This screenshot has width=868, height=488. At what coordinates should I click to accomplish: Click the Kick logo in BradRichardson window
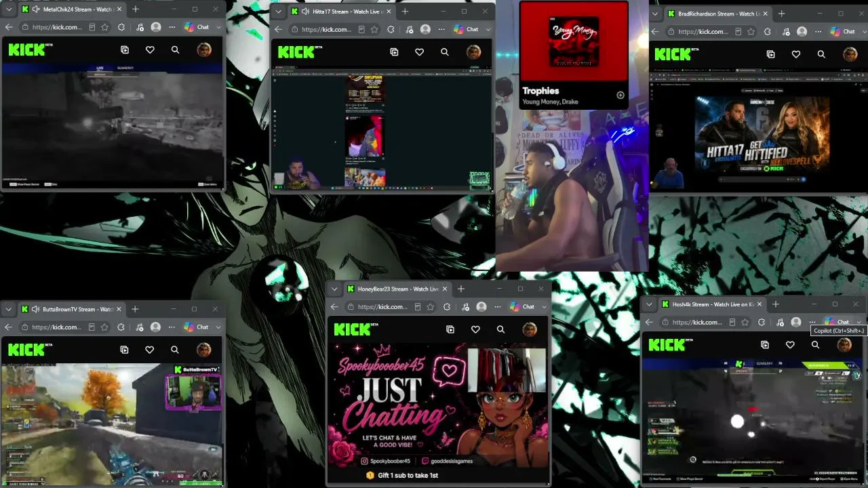click(x=676, y=54)
